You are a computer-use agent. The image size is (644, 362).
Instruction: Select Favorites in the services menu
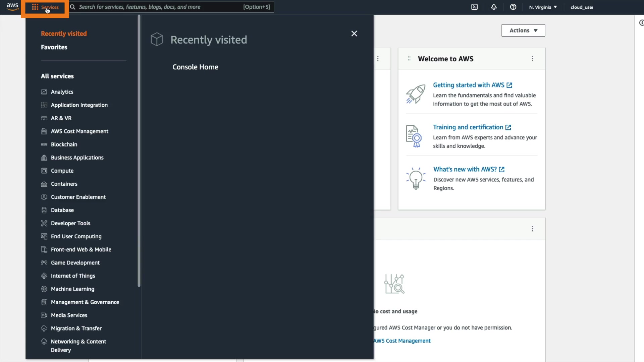[x=54, y=47]
